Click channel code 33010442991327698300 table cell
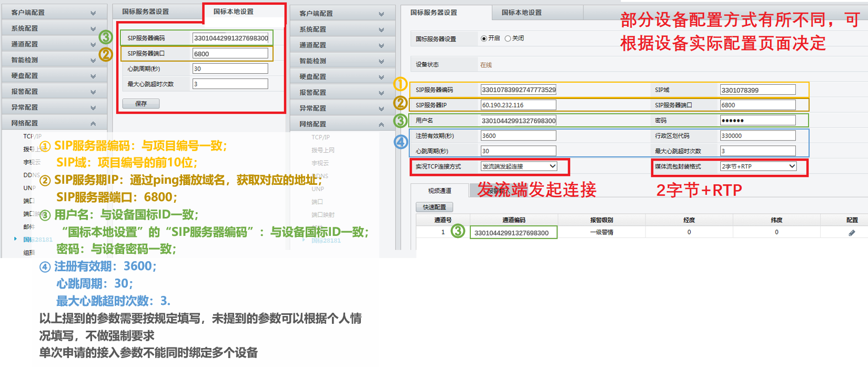This screenshot has width=868, height=367. pyautogui.click(x=513, y=232)
